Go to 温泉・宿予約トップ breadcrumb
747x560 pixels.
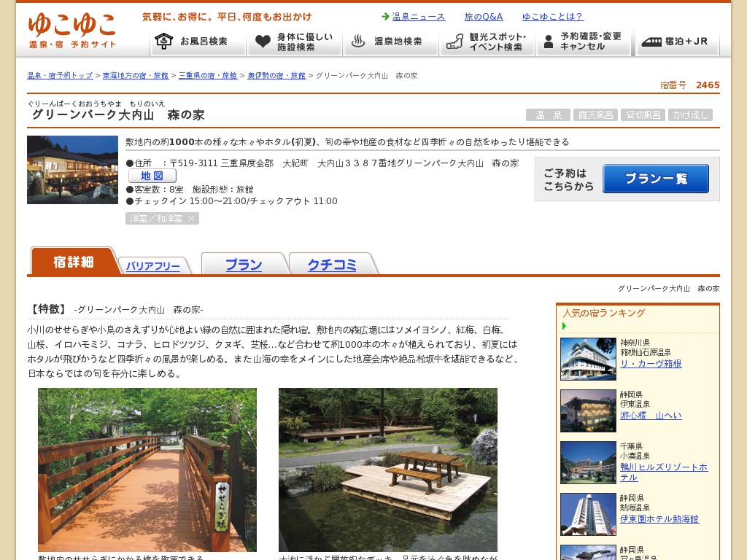(60, 76)
